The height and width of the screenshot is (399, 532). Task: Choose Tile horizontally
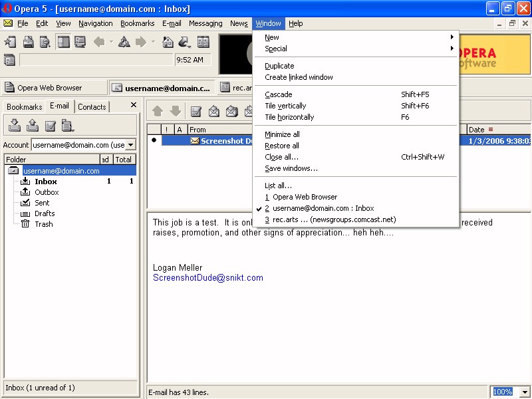click(356, 117)
